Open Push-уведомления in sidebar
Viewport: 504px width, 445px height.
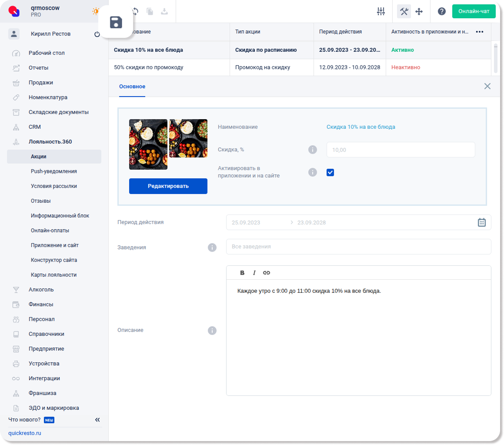coord(54,171)
